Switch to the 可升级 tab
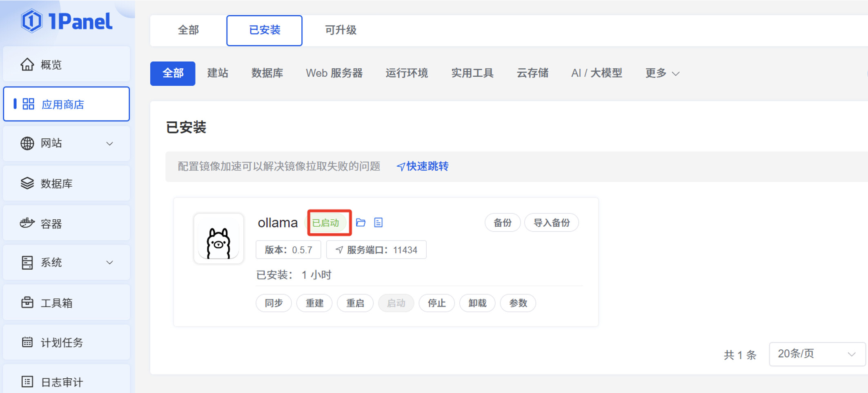This screenshot has height=393, width=868. coord(341,30)
